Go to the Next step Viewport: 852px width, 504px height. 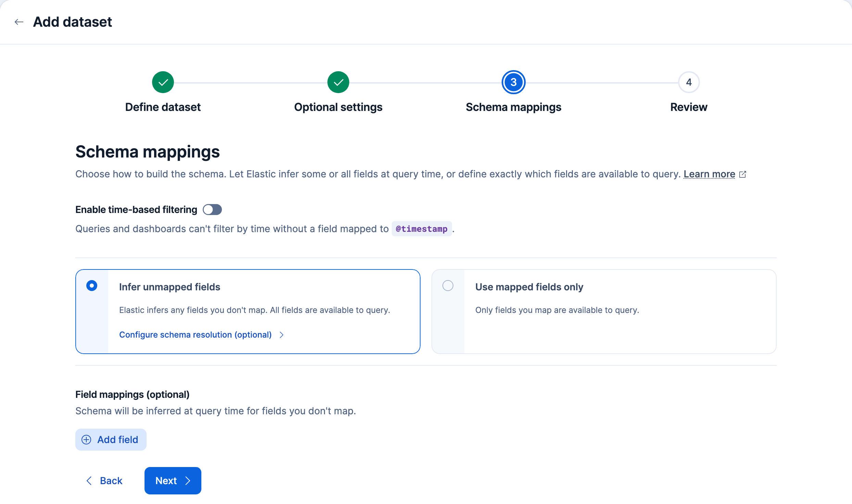(x=173, y=481)
